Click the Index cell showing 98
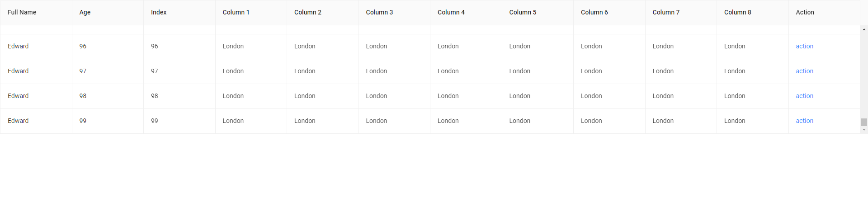The height and width of the screenshot is (198, 868). point(155,96)
